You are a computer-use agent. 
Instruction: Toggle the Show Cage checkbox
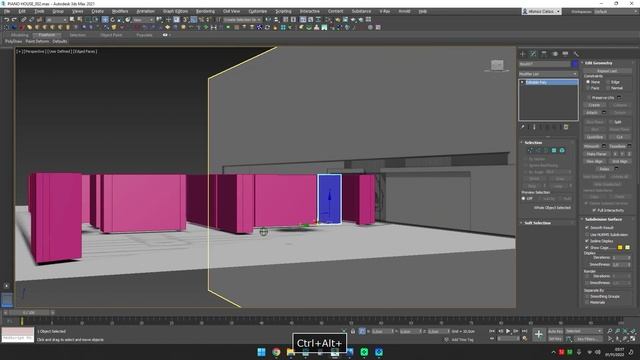coord(587,247)
